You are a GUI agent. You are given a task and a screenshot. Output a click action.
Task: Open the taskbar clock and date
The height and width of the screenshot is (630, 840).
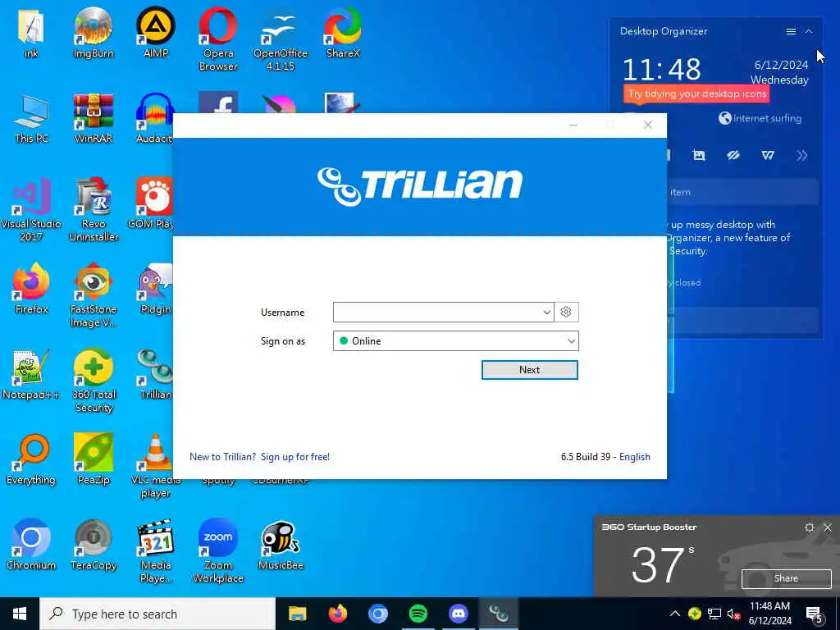click(769, 614)
